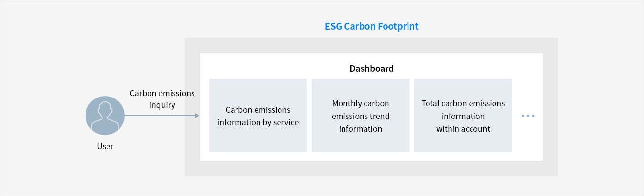Select the "Carbon emissions inquiry" arrow label
The height and width of the screenshot is (196, 644).
(162, 99)
